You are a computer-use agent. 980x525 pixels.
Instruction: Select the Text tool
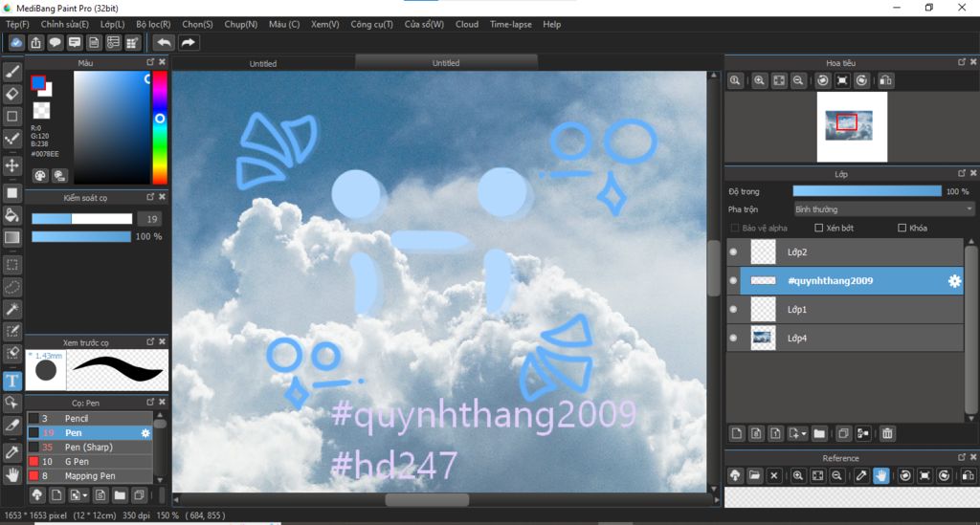coord(11,381)
